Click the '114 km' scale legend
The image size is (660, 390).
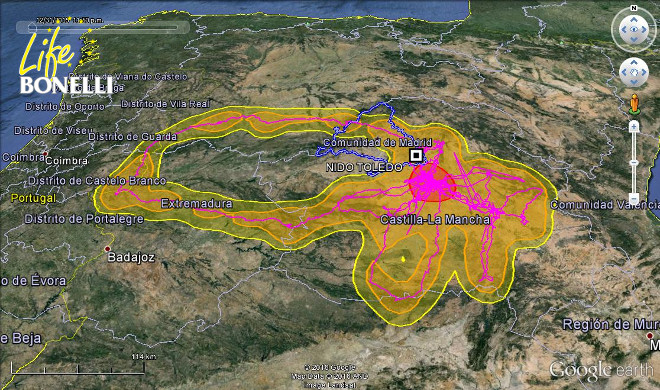144,356
